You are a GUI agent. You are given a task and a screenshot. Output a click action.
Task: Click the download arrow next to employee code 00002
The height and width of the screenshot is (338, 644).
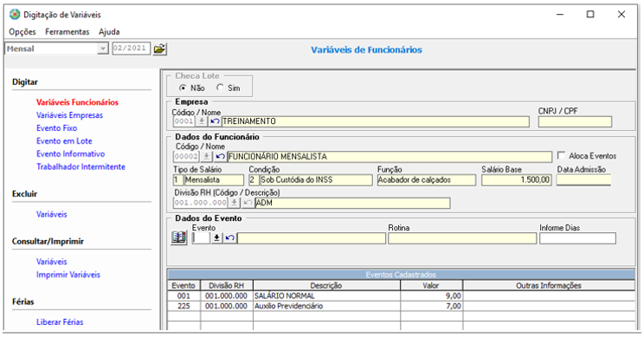pyautogui.click(x=207, y=157)
